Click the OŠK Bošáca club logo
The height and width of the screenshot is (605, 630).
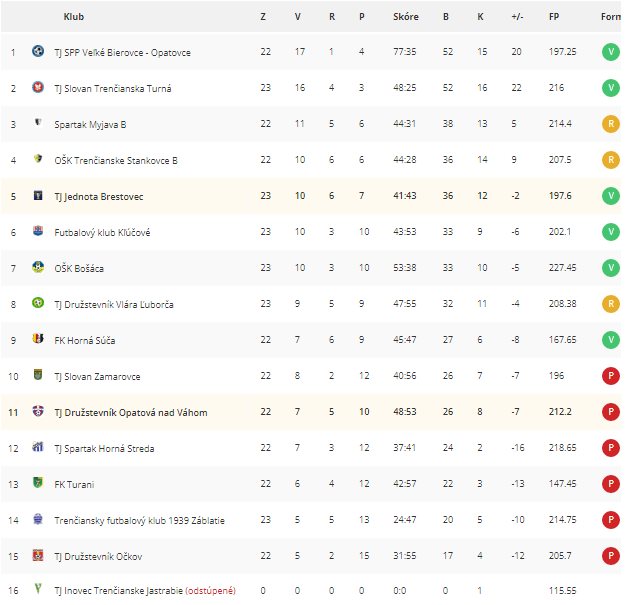tap(38, 267)
